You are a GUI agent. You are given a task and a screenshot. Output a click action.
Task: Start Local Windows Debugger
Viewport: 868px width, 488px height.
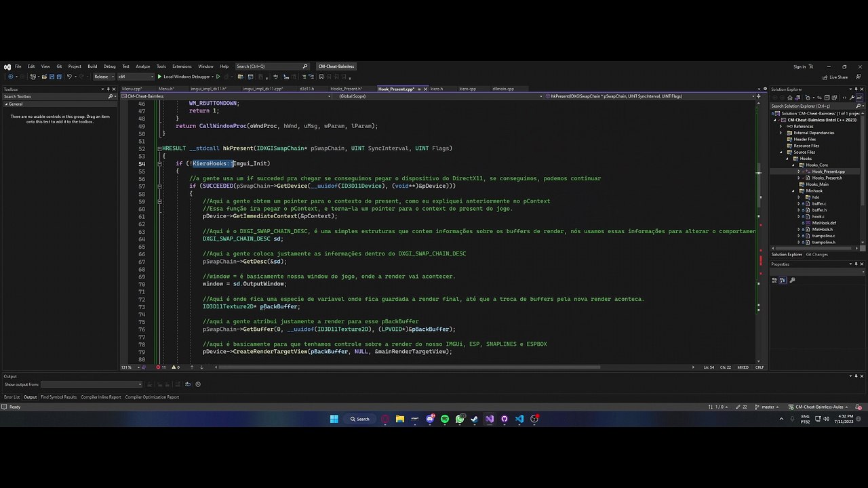click(x=183, y=77)
